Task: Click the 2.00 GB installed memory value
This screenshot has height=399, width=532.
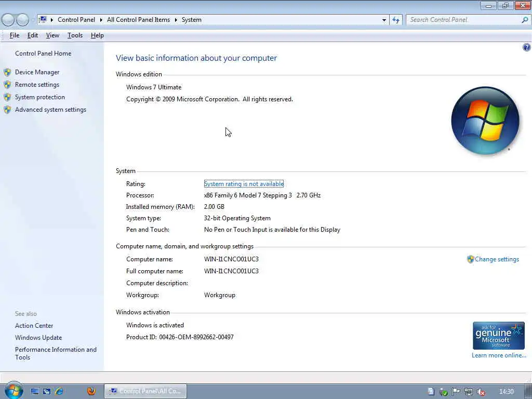Action: [214, 207]
